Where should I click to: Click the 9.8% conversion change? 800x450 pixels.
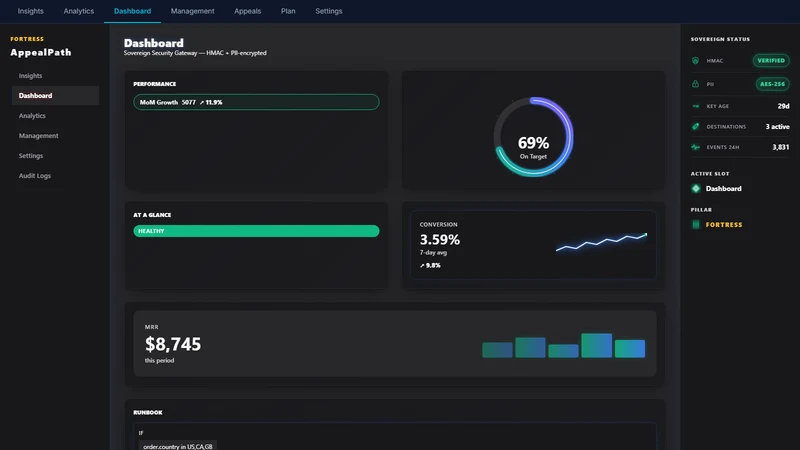pyautogui.click(x=430, y=265)
